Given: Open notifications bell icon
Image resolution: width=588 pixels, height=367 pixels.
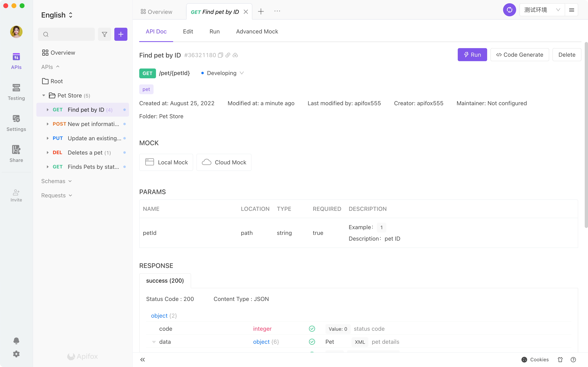Looking at the screenshot, I should click(16, 340).
